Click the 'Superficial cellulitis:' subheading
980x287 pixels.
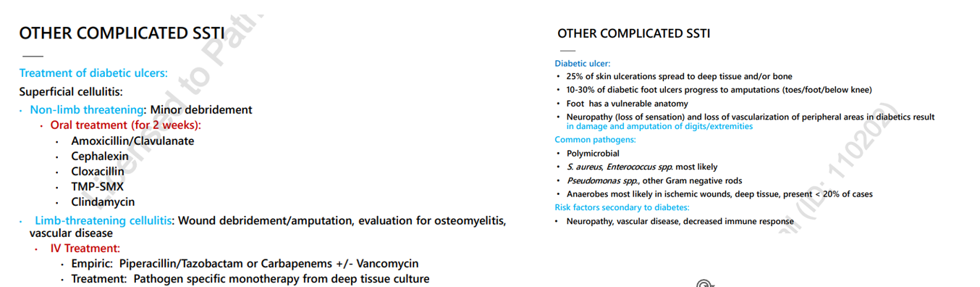(71, 92)
